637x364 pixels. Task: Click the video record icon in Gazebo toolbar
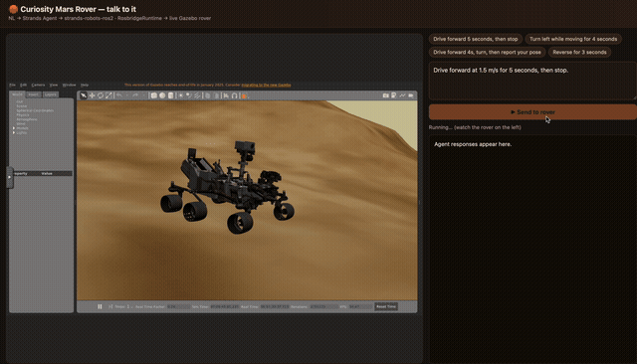click(411, 95)
